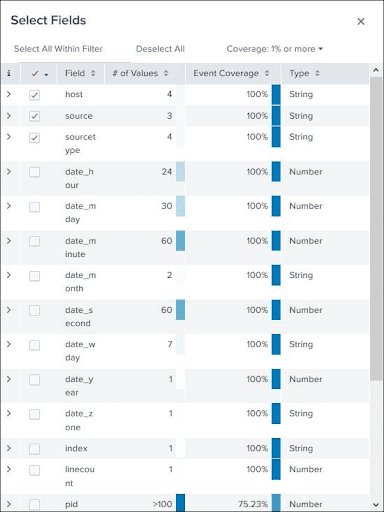Sort by Event Coverage column
The image size is (384, 512).
tap(231, 73)
